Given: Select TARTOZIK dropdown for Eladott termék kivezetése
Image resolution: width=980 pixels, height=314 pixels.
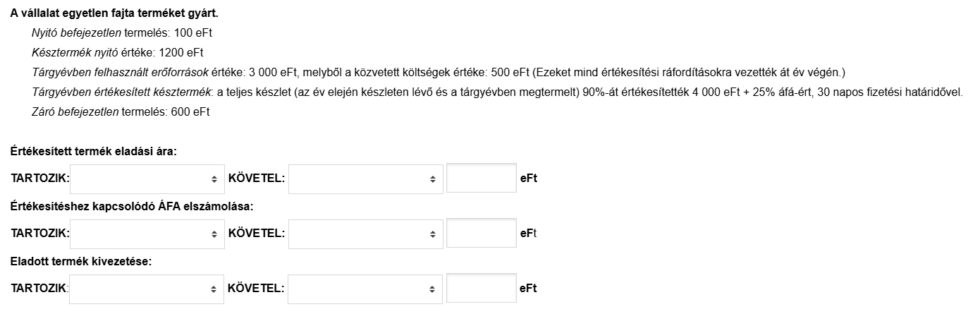Looking at the screenshot, I should pos(147,289).
